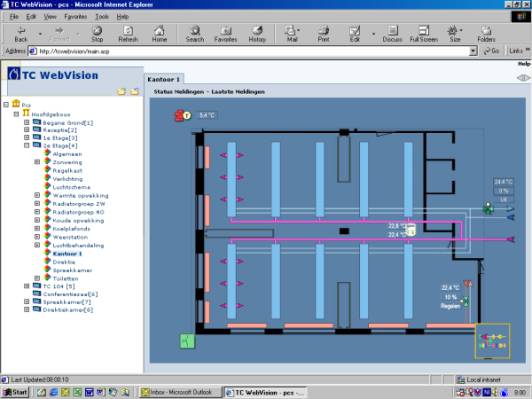Click the room sensor icon near 22.8 °C
Image resolution: width=532 pixels, height=399 pixels.
point(411,230)
